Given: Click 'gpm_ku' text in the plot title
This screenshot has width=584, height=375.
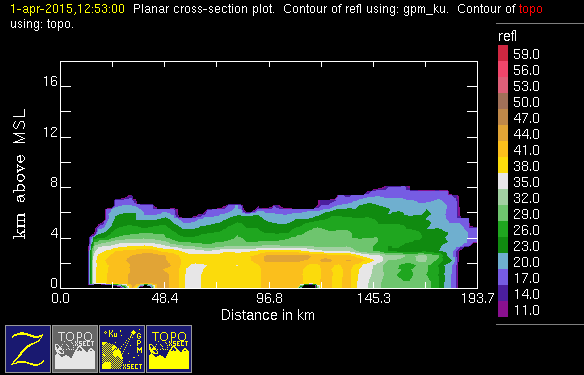Looking at the screenshot, I should [426, 9].
